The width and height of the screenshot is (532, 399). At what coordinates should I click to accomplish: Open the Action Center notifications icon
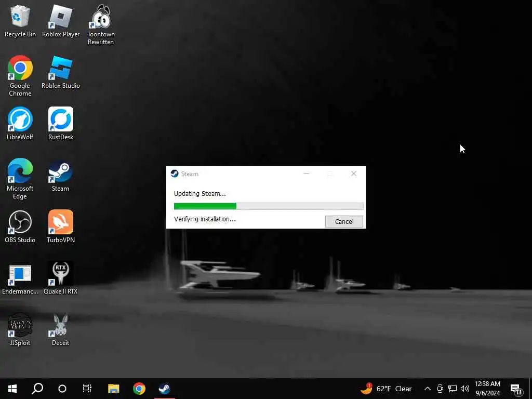(516, 389)
